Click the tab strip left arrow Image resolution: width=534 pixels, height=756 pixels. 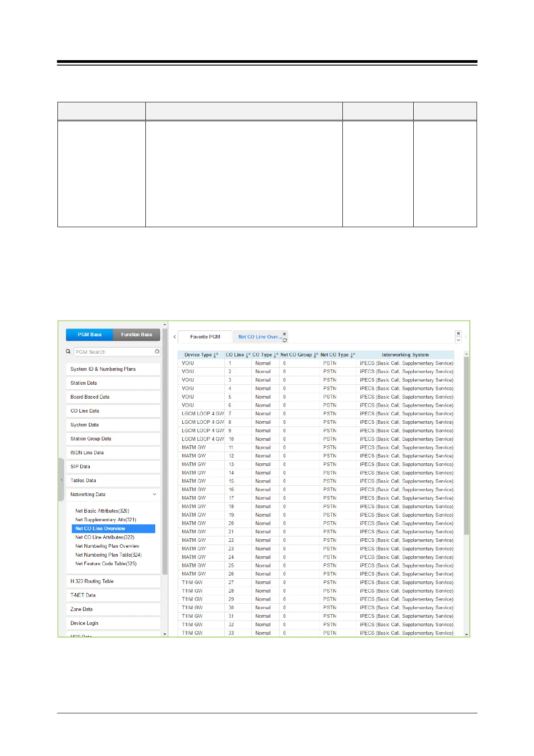click(175, 337)
